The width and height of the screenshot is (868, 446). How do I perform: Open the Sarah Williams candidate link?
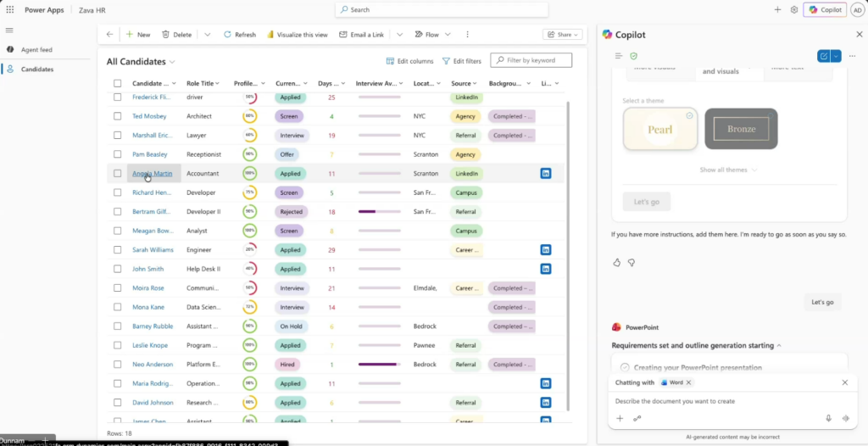point(153,250)
